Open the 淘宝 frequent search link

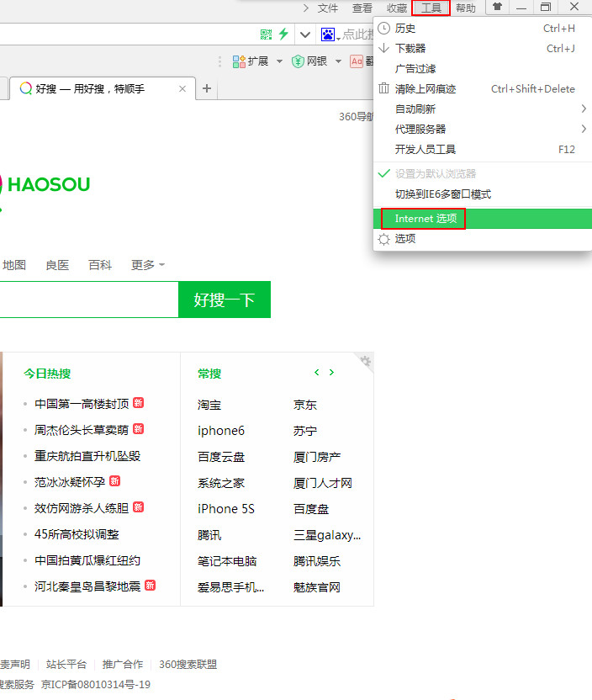pyautogui.click(x=209, y=405)
